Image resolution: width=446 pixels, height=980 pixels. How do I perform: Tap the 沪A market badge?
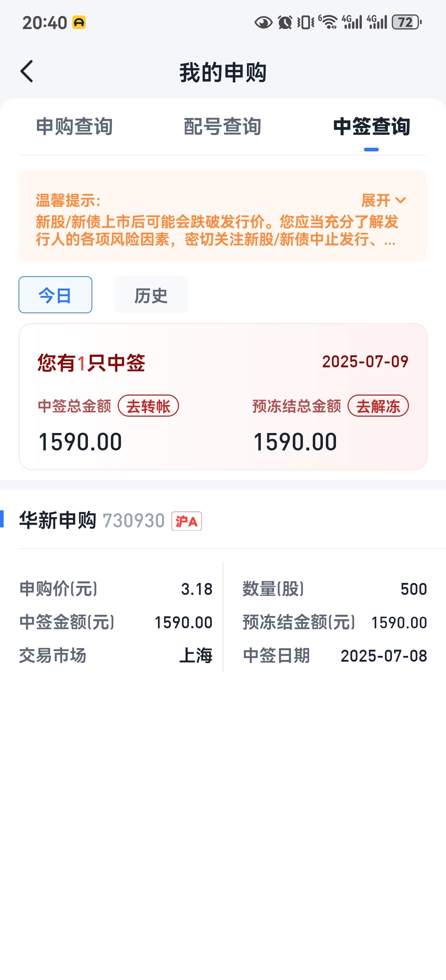(186, 521)
